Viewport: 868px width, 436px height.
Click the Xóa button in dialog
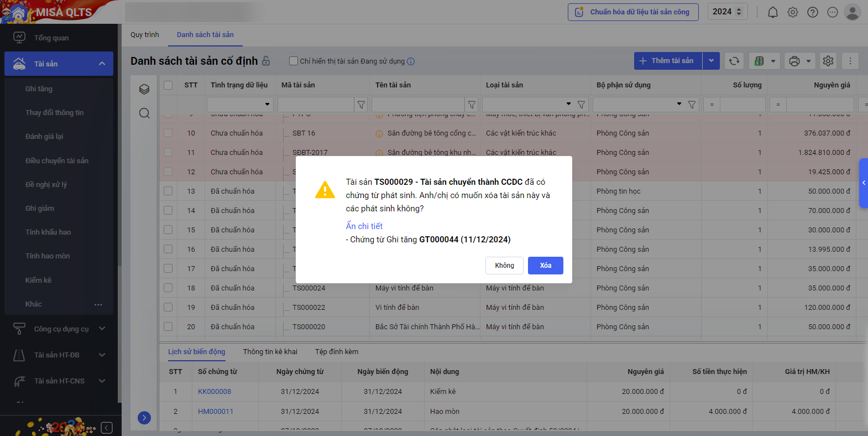(545, 266)
